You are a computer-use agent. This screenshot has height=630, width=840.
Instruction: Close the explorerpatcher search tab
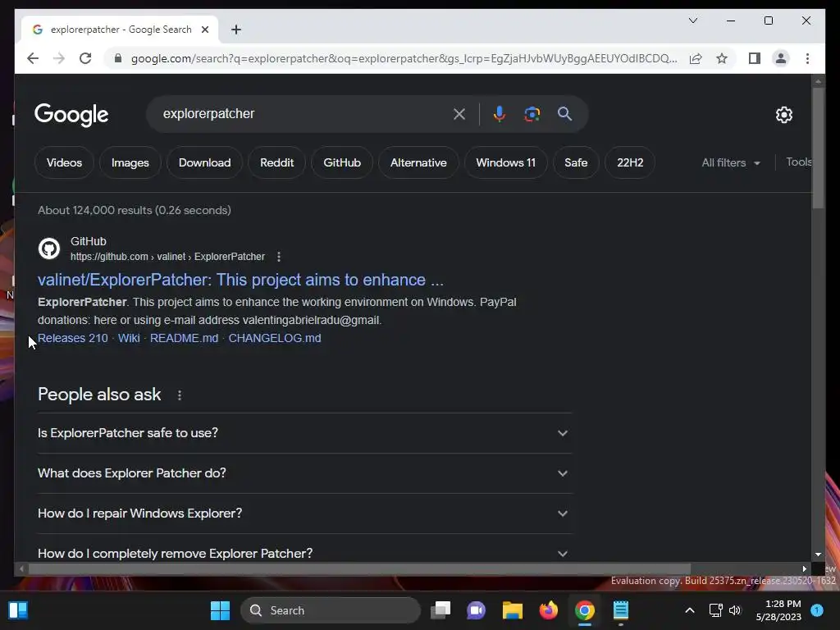tap(204, 30)
